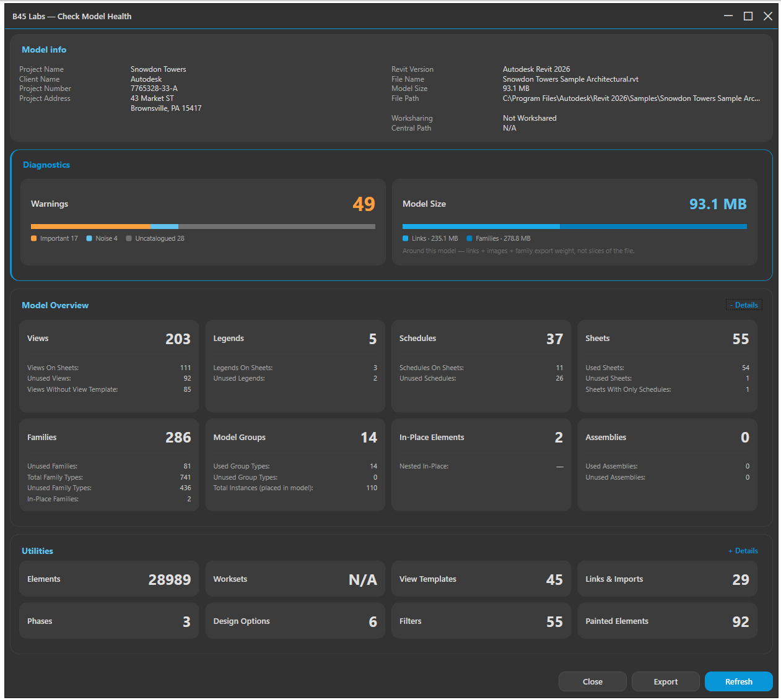Viewport: 781px width, 700px height.
Task: Maximize the Check Model Health window
Action: click(748, 16)
